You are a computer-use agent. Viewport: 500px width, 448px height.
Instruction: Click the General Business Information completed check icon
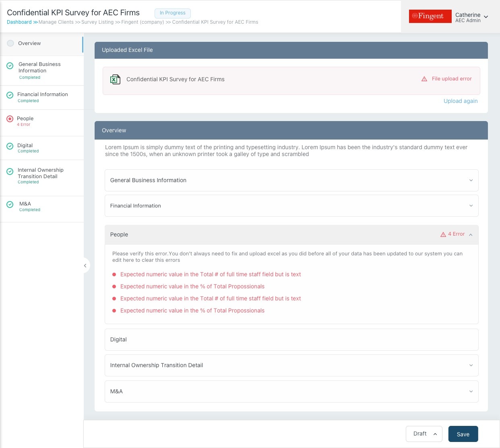(10, 66)
